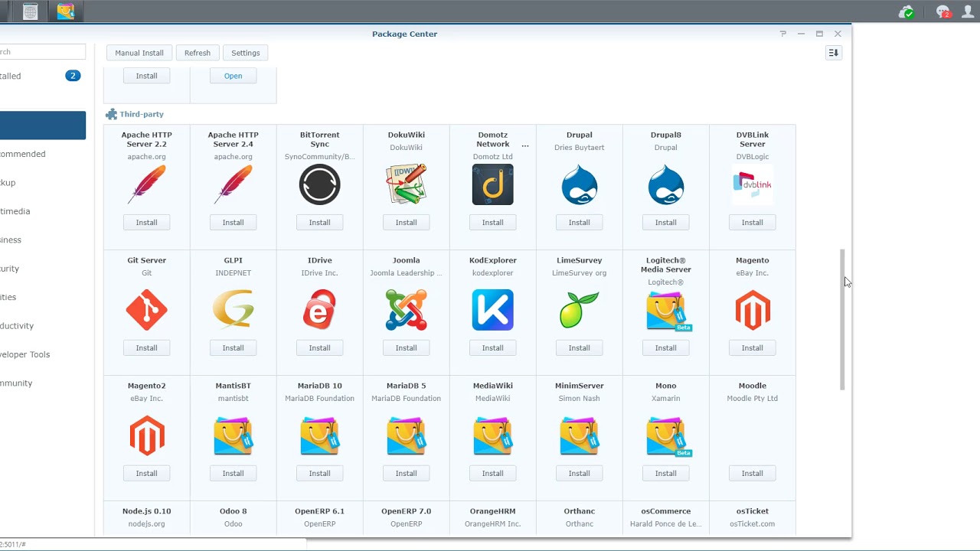This screenshot has height=551, width=980.
Task: Install the DVBLink Server package
Action: pos(752,222)
